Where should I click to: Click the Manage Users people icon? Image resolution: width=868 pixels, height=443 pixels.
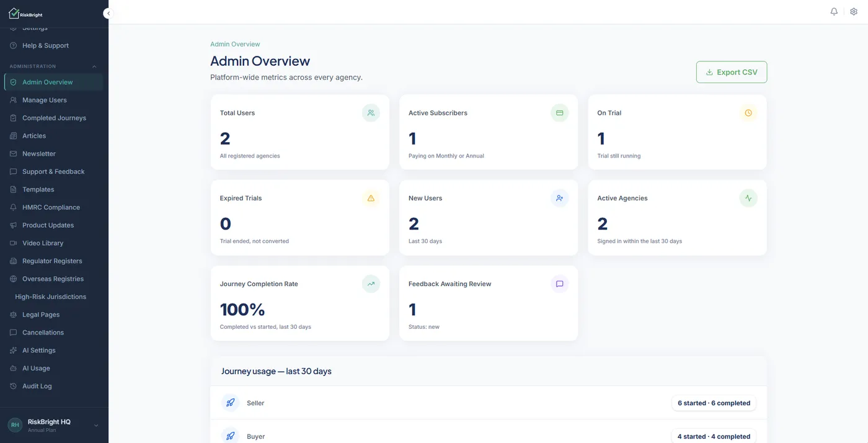click(14, 100)
